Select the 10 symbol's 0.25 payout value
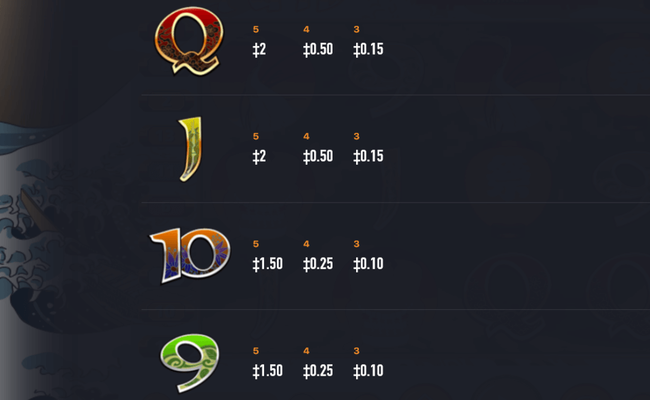The image size is (650, 400). 318,264
